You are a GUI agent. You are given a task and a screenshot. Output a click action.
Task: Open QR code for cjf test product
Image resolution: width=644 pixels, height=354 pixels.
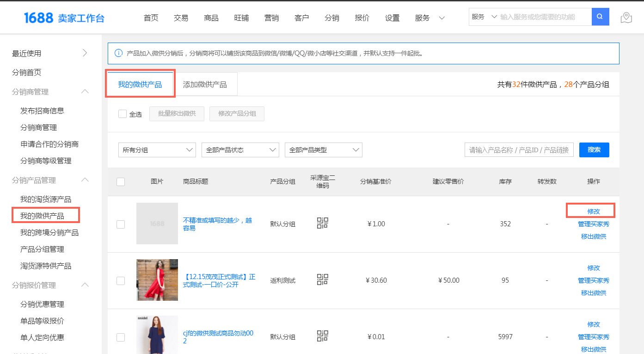coord(322,336)
